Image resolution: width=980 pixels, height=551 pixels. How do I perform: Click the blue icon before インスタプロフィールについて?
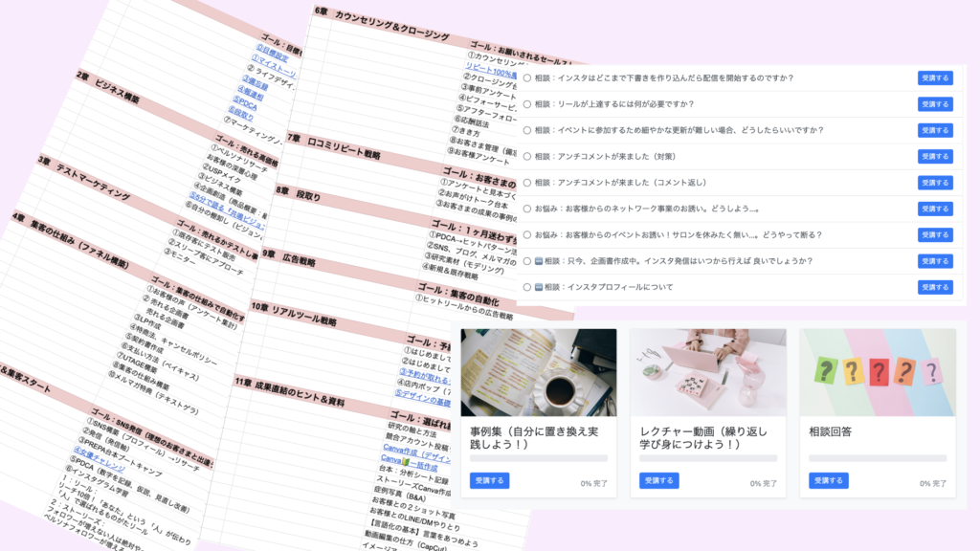539,287
